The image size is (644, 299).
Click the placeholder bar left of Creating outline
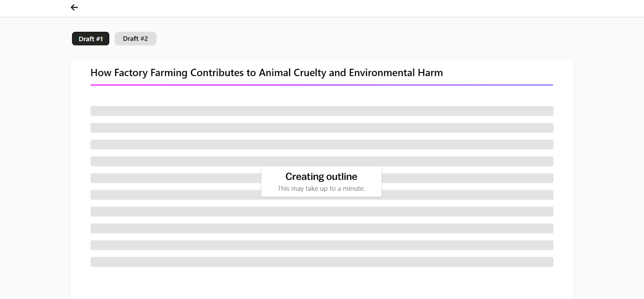176,178
